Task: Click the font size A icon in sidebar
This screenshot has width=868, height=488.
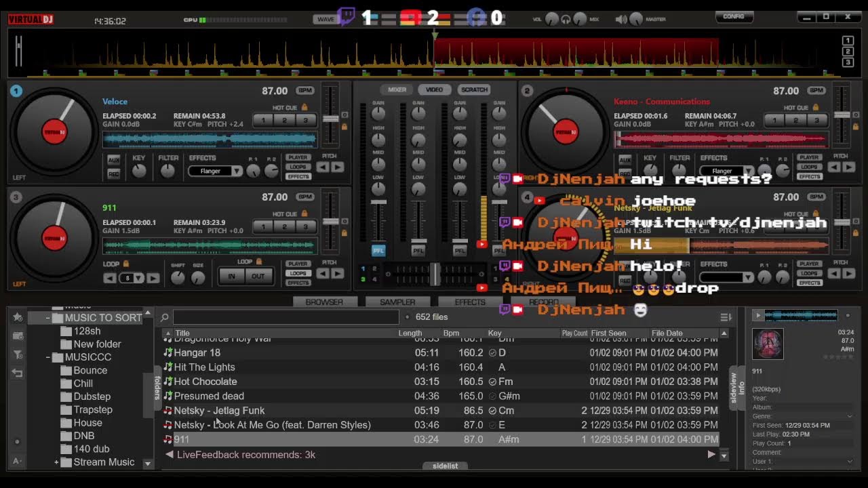Action: 17,461
